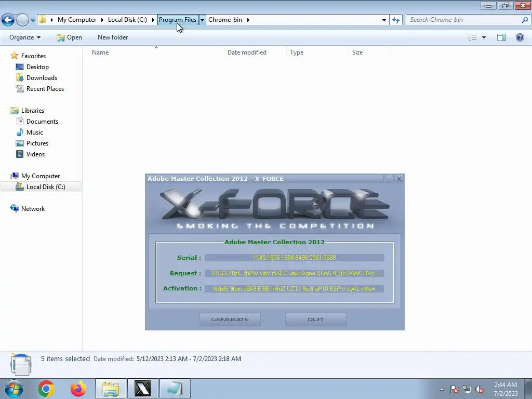Open the taskbar clock and date

coord(506,389)
